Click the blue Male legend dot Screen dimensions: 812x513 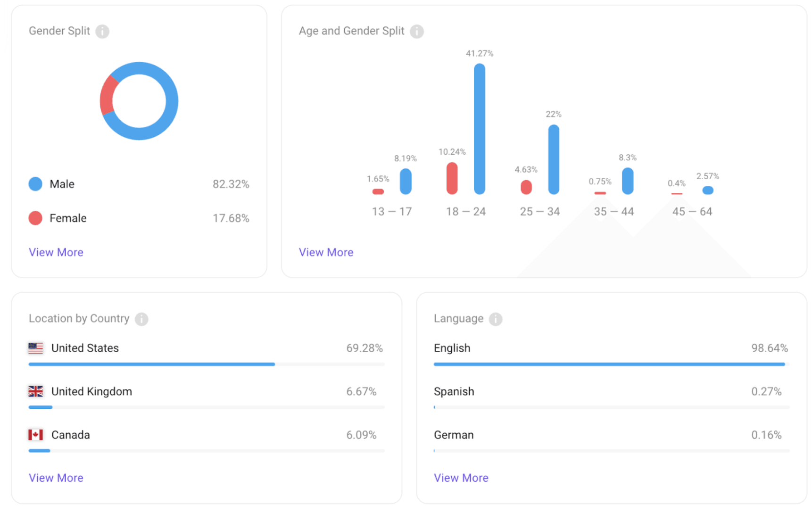(35, 184)
